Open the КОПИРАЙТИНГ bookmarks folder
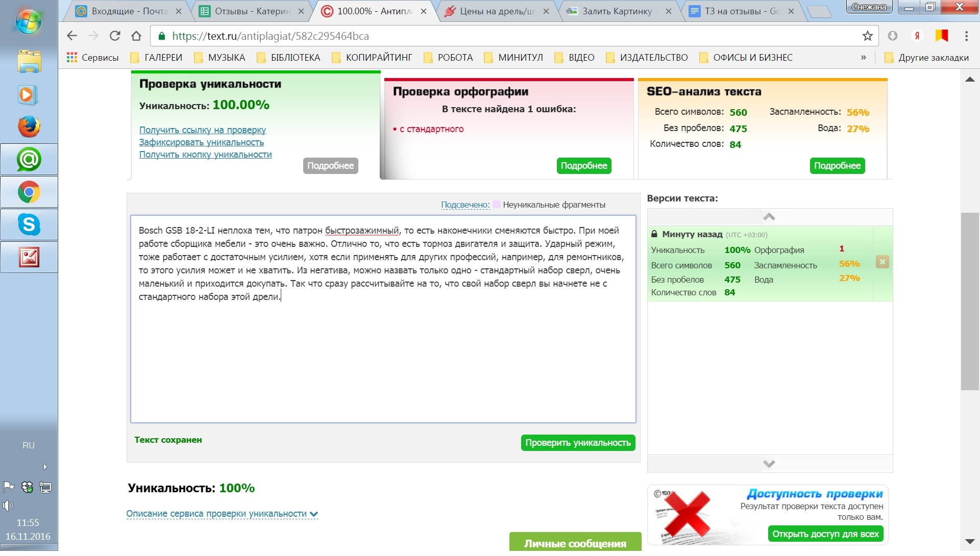 pos(372,58)
